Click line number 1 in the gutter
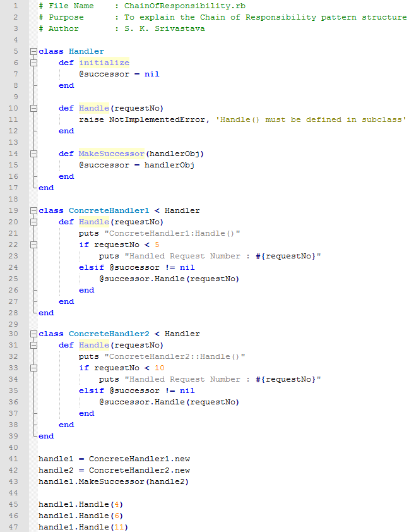The width and height of the screenshot is (409, 532). point(16,6)
